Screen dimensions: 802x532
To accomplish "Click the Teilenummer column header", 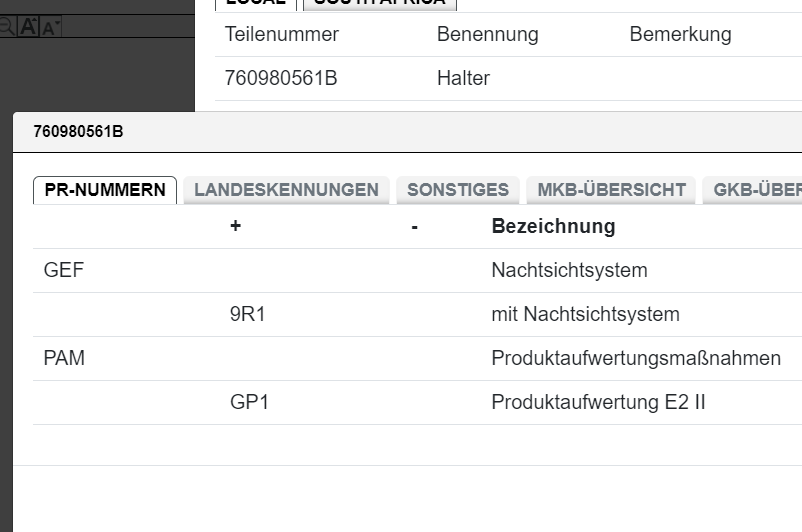I will (x=282, y=35).
